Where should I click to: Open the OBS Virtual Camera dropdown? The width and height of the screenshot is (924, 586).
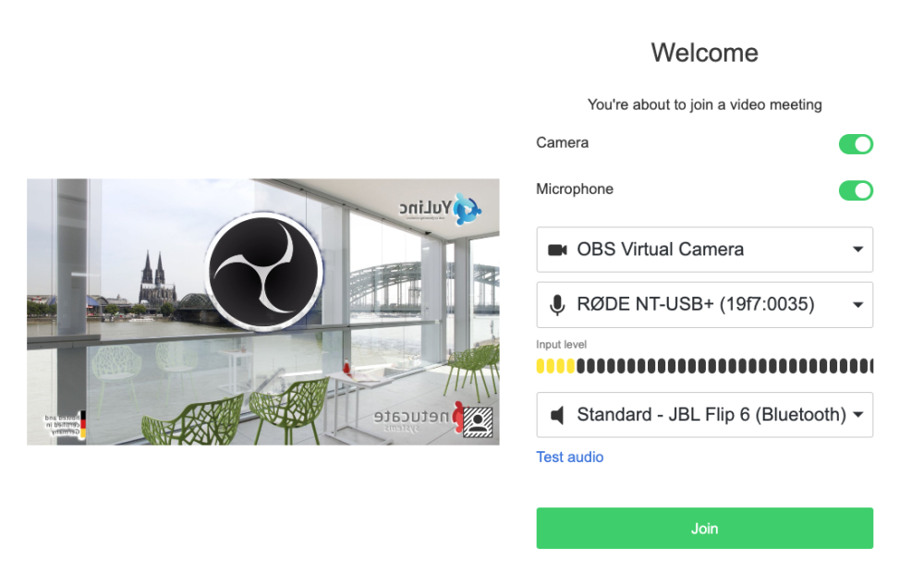click(704, 250)
